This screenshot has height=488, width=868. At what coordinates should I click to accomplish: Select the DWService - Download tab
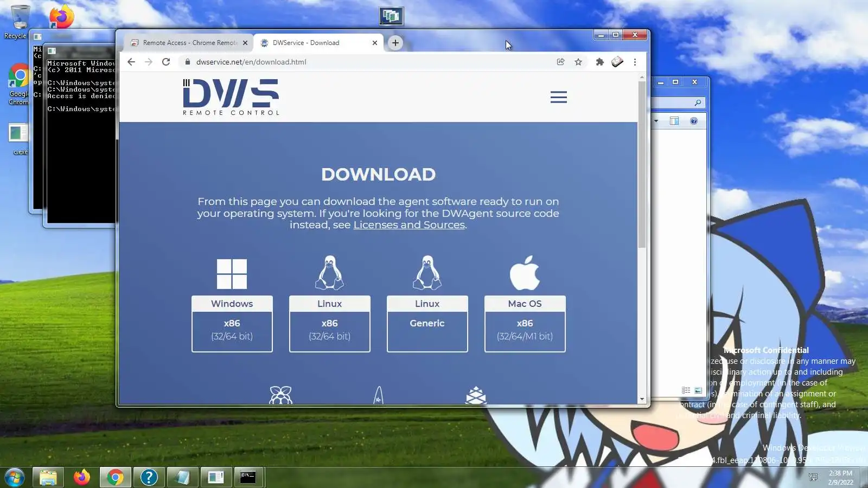pyautogui.click(x=318, y=43)
